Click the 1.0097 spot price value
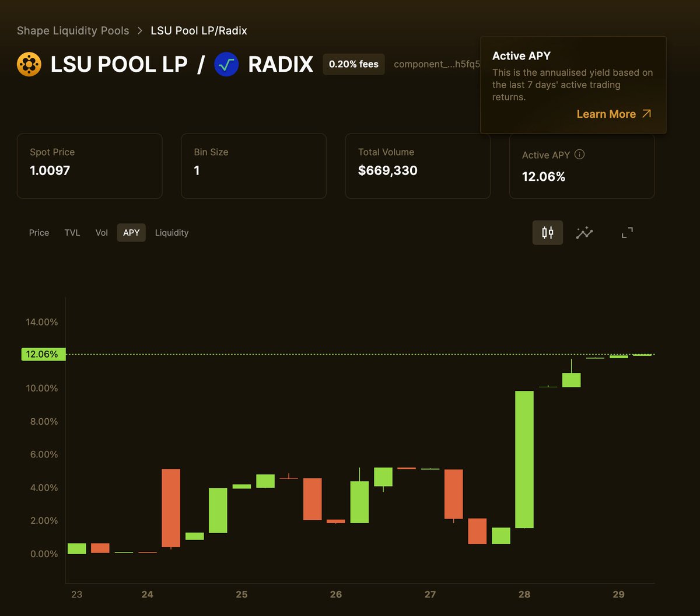 click(50, 170)
